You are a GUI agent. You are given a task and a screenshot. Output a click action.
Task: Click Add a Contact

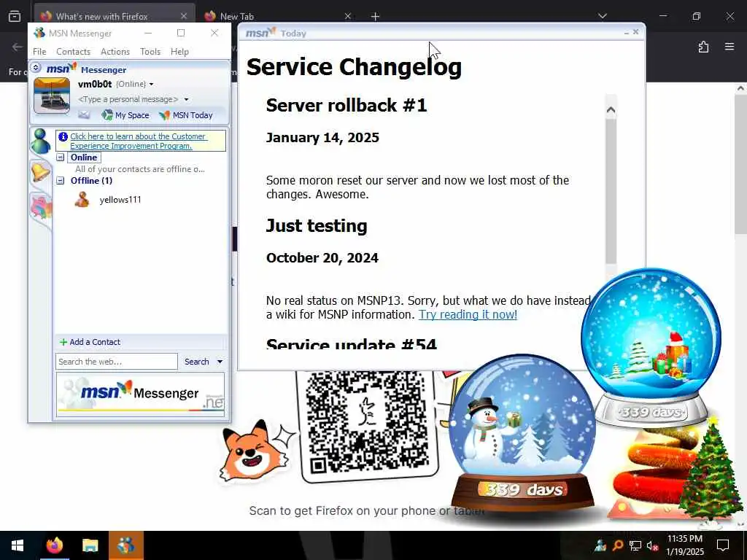90,342
